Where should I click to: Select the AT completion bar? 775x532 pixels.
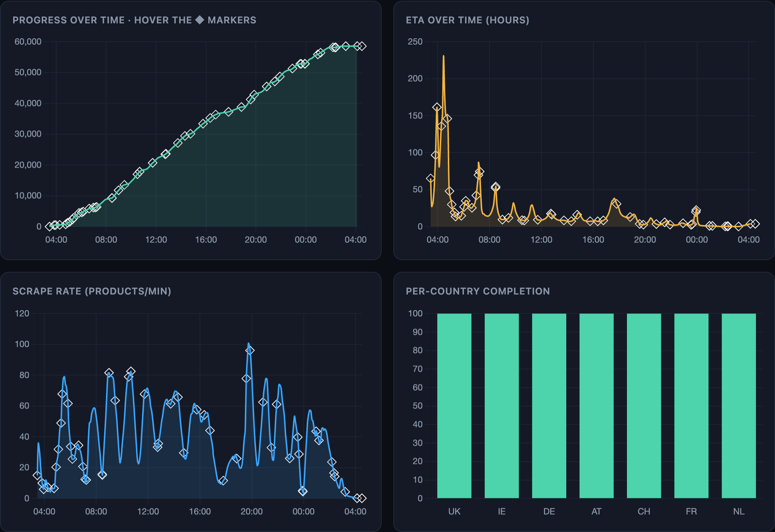[597, 406]
